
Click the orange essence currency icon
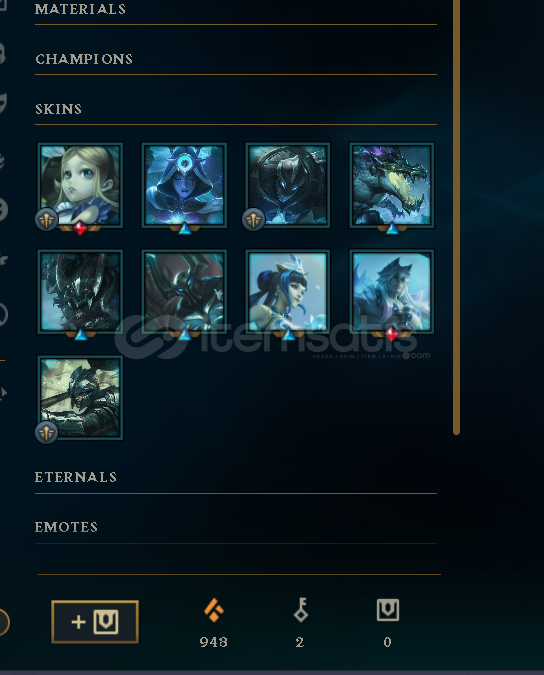point(214,610)
